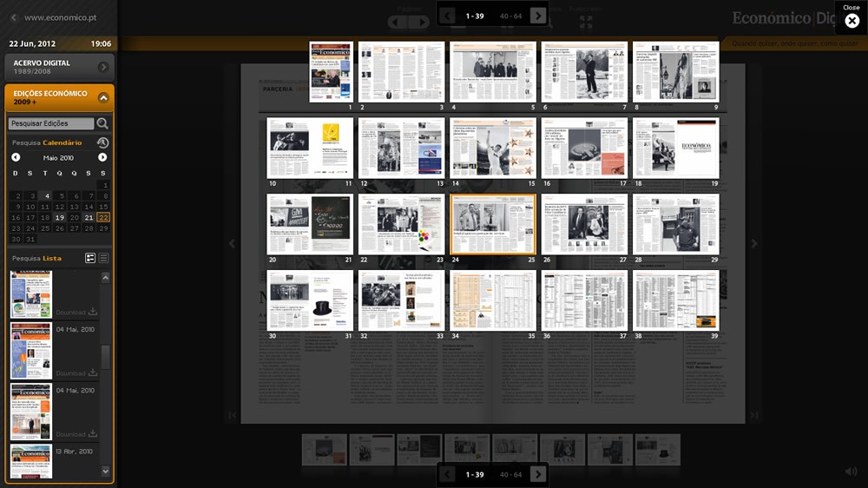Viewport: 868px width, 488px height.
Task: Select the bottom 1 - 39 page range
Action: coord(475,475)
